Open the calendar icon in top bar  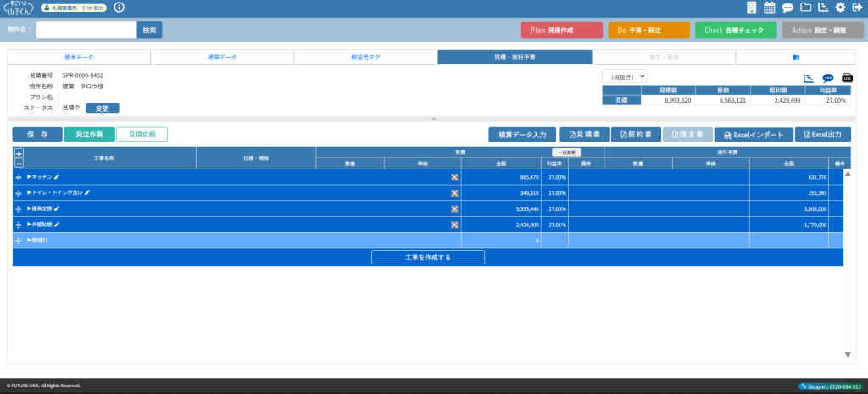pos(770,8)
